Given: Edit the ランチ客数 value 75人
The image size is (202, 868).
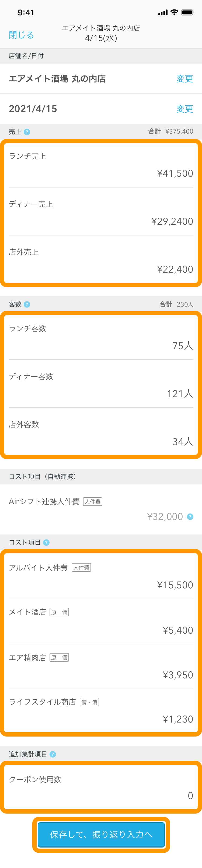Looking at the screenshot, I should 101,337.
